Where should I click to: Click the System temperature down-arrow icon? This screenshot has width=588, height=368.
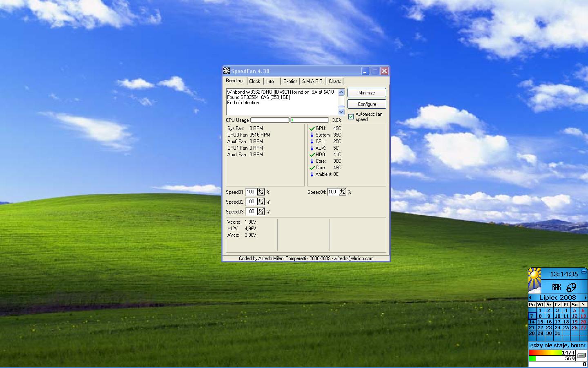[x=312, y=135]
